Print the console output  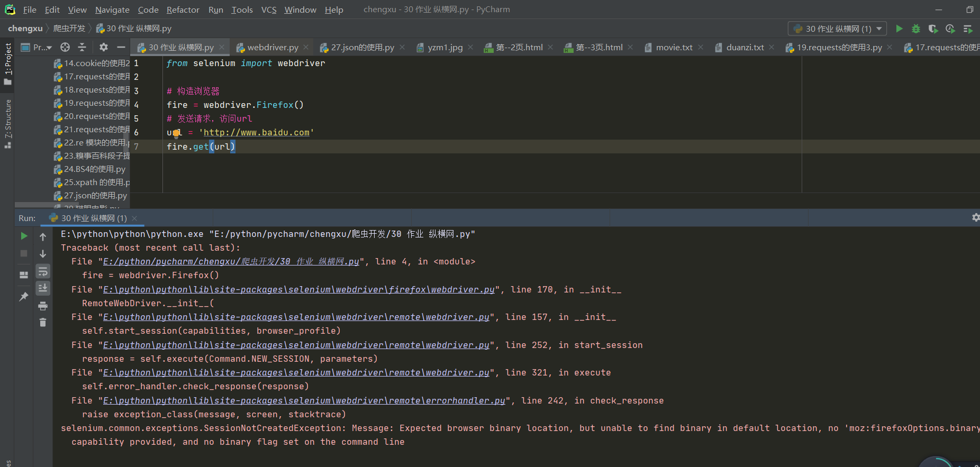(43, 306)
